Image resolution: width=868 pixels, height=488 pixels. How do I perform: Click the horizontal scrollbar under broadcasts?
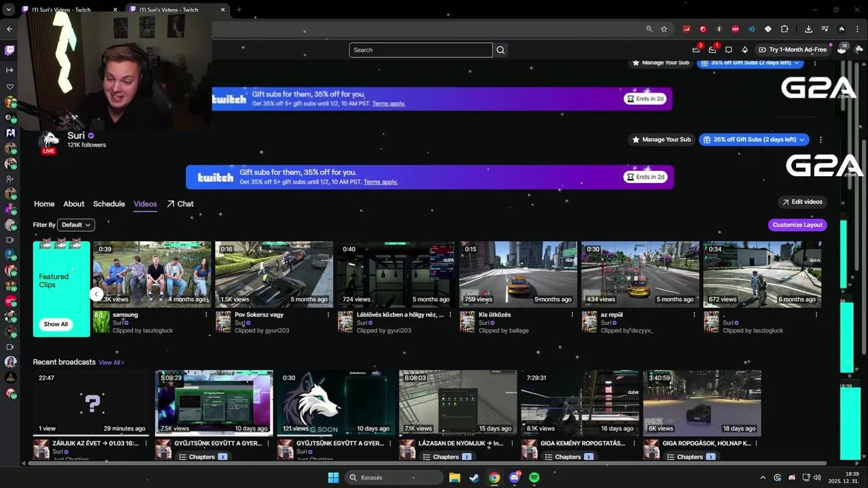tap(426, 464)
